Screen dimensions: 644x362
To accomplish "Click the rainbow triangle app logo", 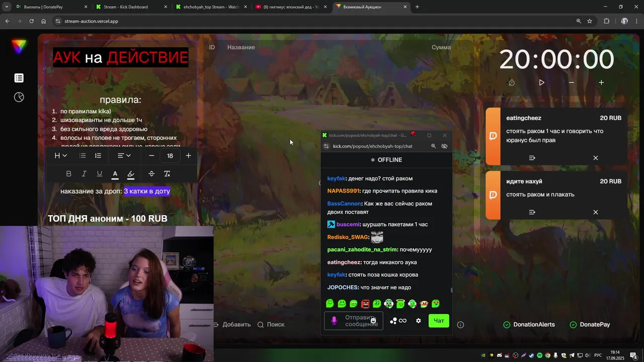I will pos(19,47).
